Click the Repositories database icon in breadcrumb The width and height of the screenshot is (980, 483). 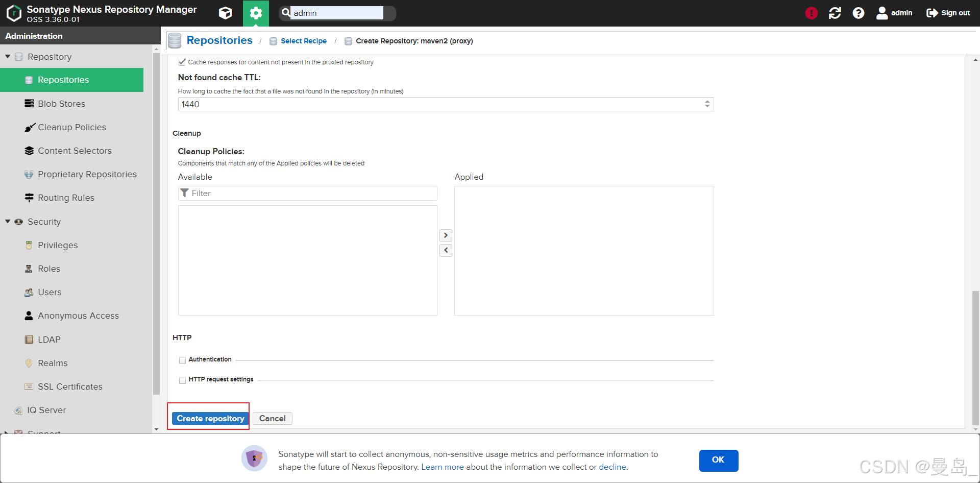175,40
